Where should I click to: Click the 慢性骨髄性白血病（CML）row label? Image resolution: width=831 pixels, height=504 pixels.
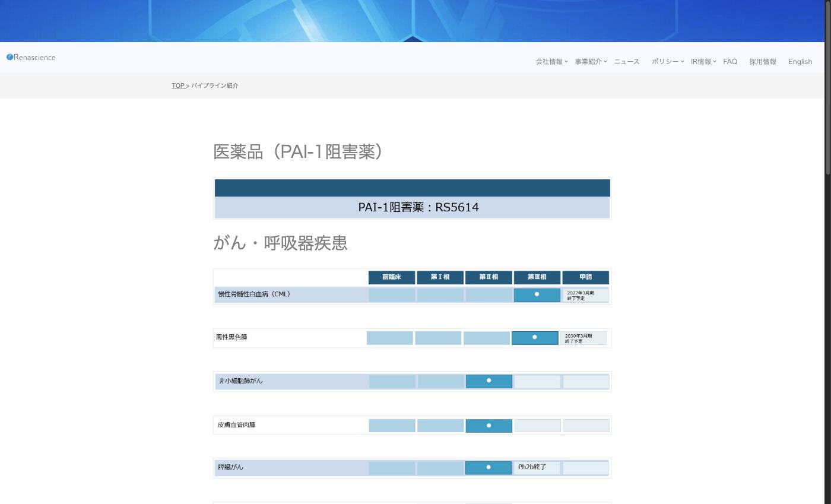click(x=254, y=294)
